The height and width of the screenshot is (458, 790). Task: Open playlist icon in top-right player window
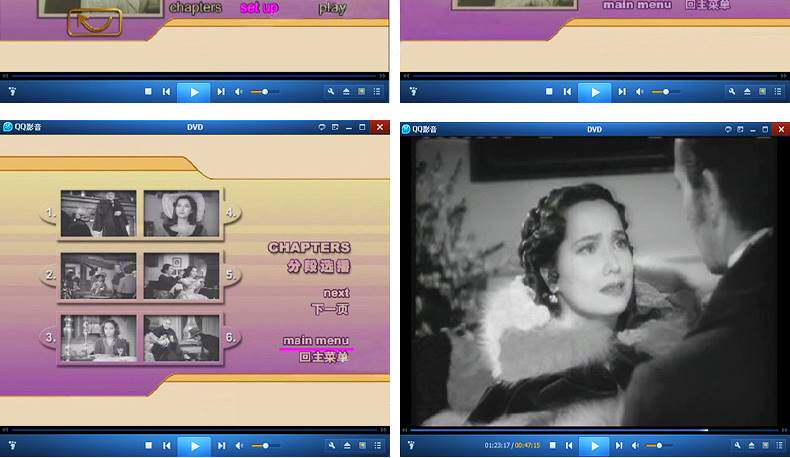tap(778, 92)
